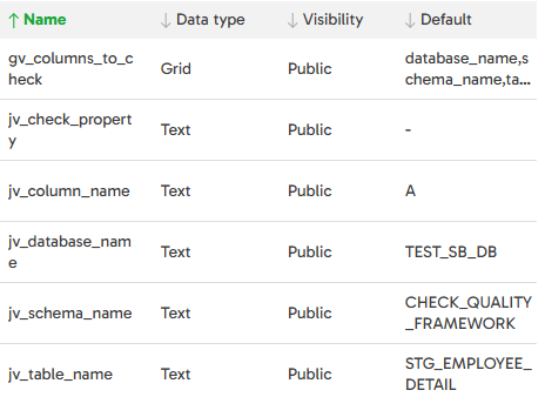Select the gv_columns_to_check variable row
This screenshot has height=402, width=537.
tap(268, 69)
